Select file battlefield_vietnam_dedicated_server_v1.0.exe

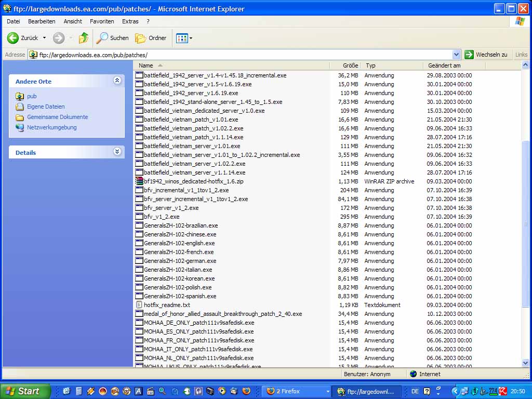point(204,111)
